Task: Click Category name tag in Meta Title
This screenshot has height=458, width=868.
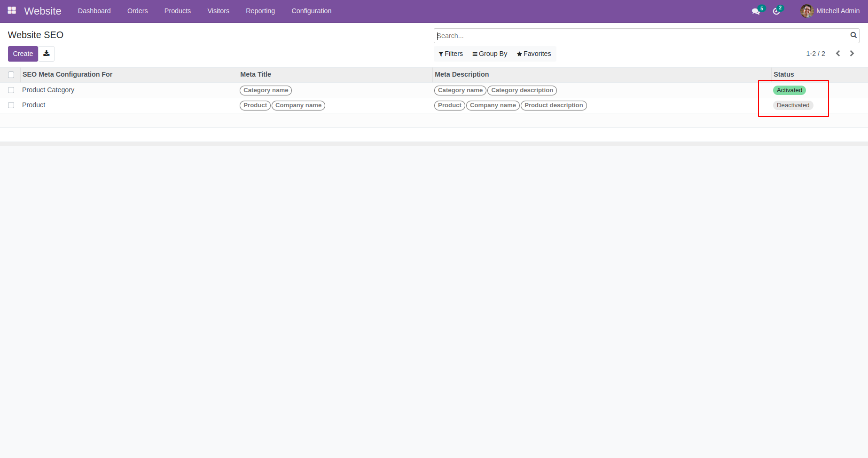Action: [x=266, y=90]
